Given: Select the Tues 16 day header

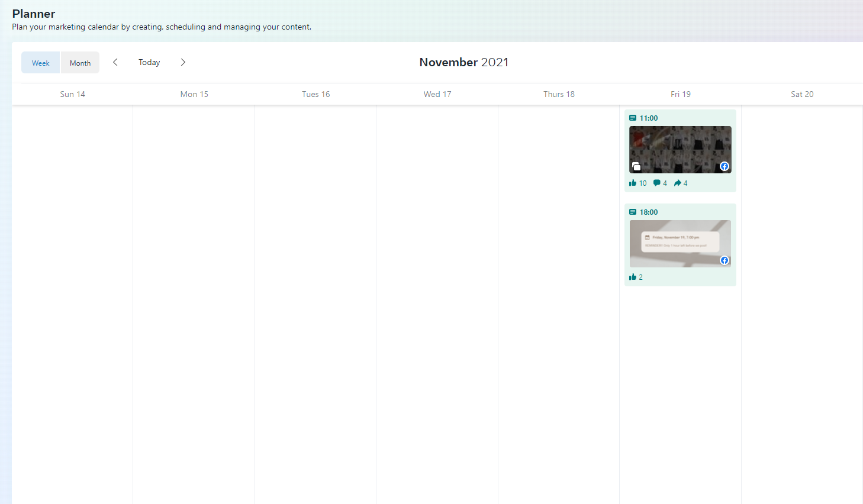Looking at the screenshot, I should pos(316,94).
